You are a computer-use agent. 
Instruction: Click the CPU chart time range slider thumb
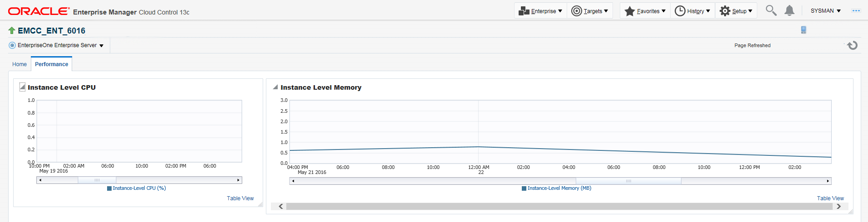click(x=97, y=180)
